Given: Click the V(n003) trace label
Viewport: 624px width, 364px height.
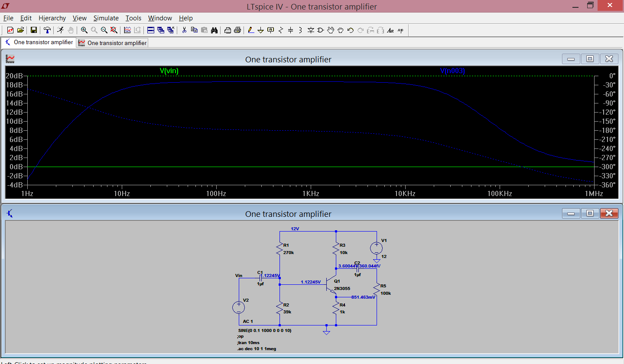Looking at the screenshot, I should tap(452, 71).
